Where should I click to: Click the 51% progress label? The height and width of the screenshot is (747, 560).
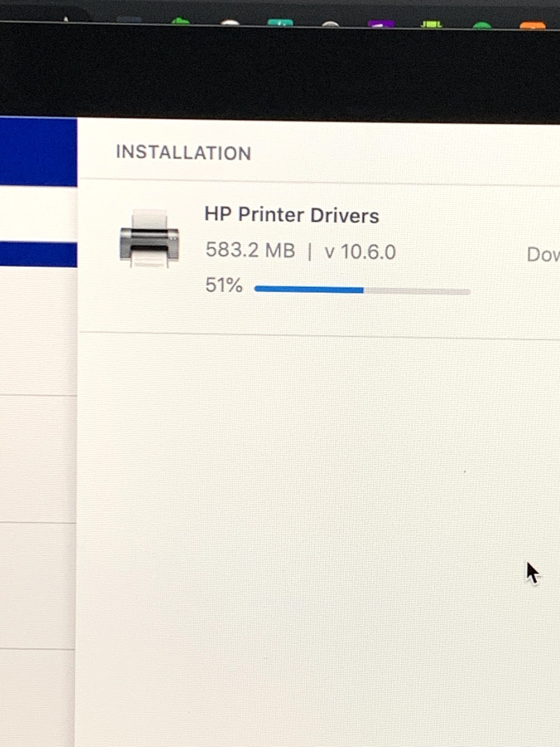click(x=224, y=285)
